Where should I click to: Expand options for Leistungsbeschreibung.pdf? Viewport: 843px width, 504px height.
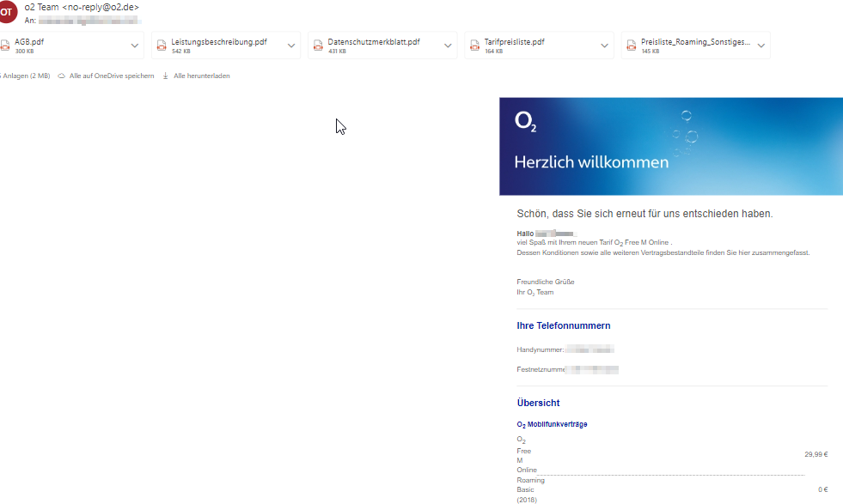point(290,46)
